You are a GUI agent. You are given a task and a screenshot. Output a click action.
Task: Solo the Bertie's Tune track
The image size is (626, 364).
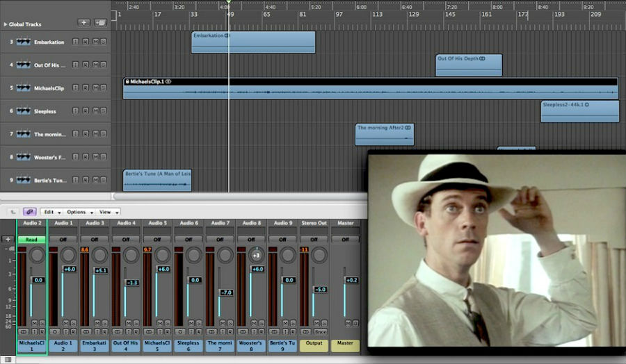tap(103, 180)
